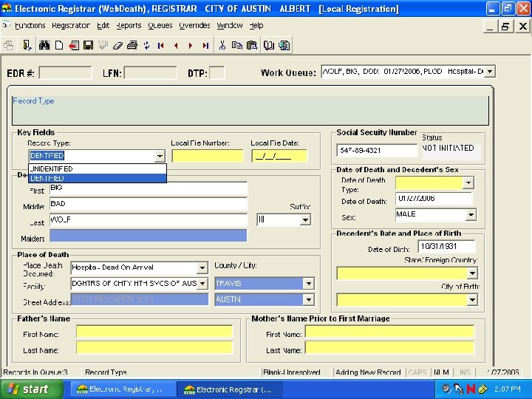This screenshot has width=532, height=399.
Task: Click the printer icon in toolbar
Action: 132,45
